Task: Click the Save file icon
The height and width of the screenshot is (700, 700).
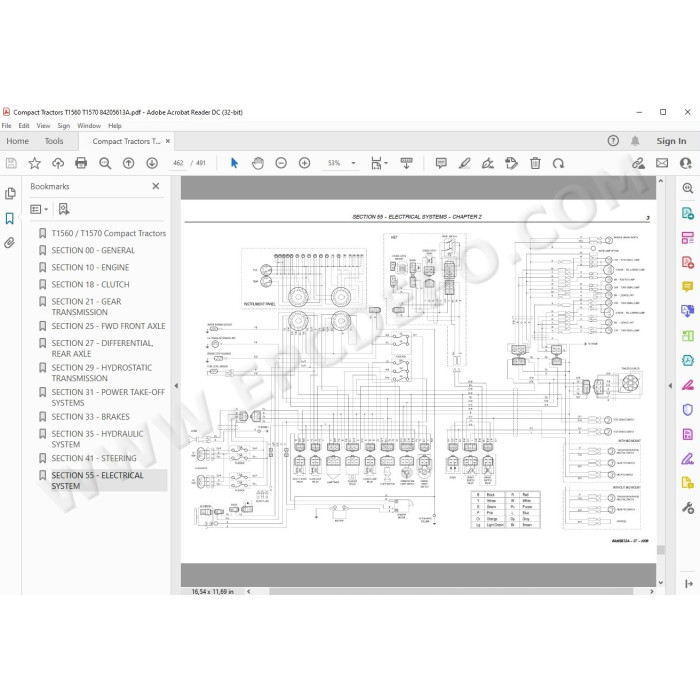Action: [x=11, y=163]
